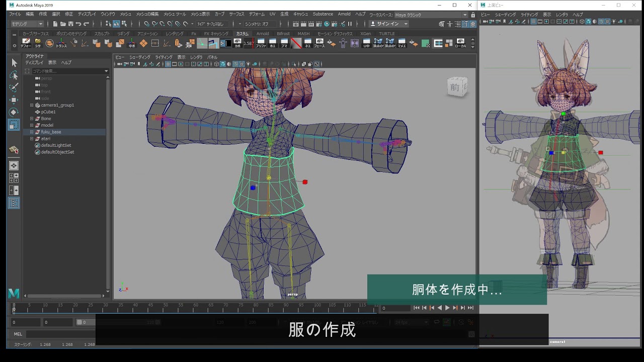Click the outliner vertical scrollbar
Screen dimensions: 644x362
108,184
